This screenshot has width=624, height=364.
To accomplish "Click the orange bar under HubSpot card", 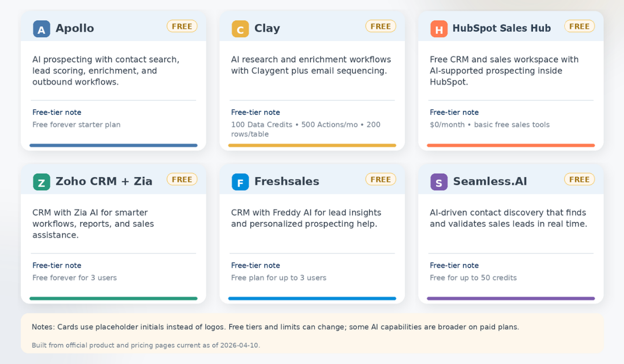I will tap(511, 146).
